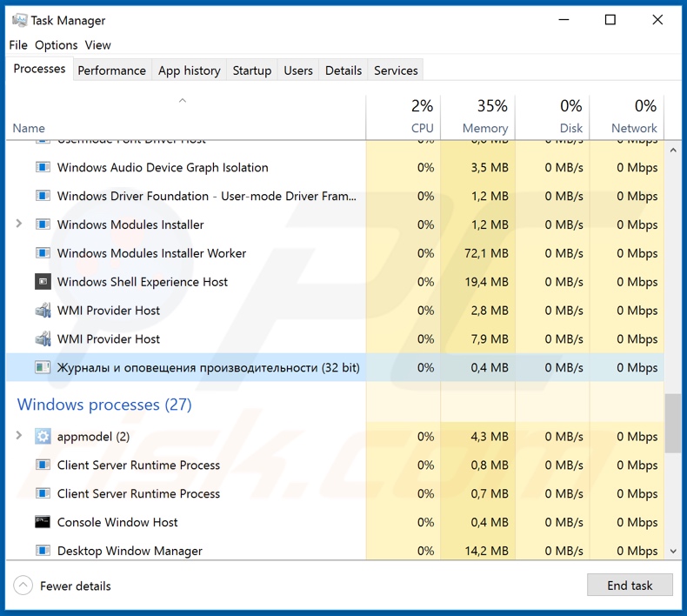687x616 pixels.
Task: Select Журналы и оповещения производительности row
Action: (x=335, y=367)
